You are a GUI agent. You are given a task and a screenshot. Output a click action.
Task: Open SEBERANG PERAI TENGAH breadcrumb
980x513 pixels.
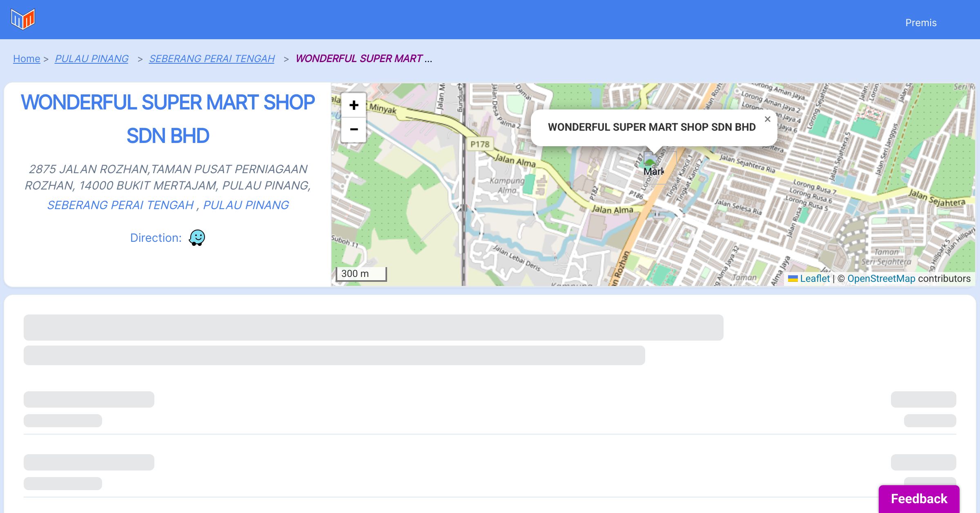click(212, 59)
